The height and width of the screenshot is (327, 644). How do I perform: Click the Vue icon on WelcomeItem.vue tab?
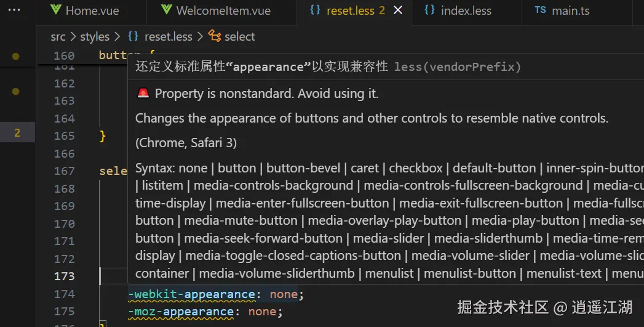coord(166,10)
